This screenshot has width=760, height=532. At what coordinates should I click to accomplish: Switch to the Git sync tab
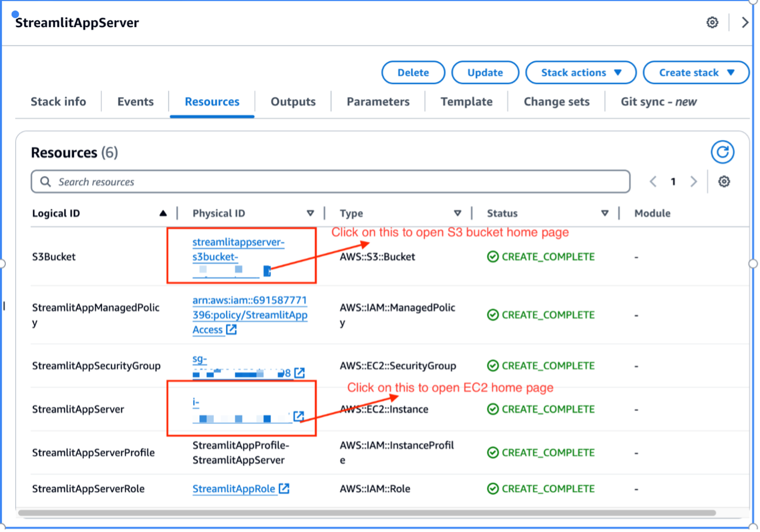tap(658, 101)
